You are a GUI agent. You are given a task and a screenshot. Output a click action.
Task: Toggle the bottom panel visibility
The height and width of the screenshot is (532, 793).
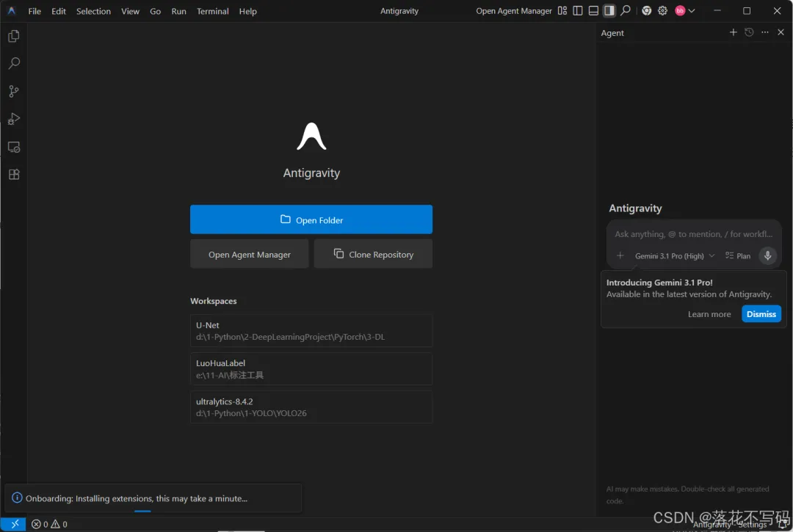tap(593, 10)
